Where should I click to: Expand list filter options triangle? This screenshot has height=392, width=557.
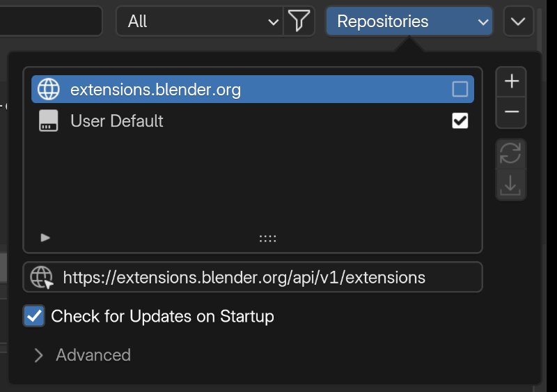45,238
